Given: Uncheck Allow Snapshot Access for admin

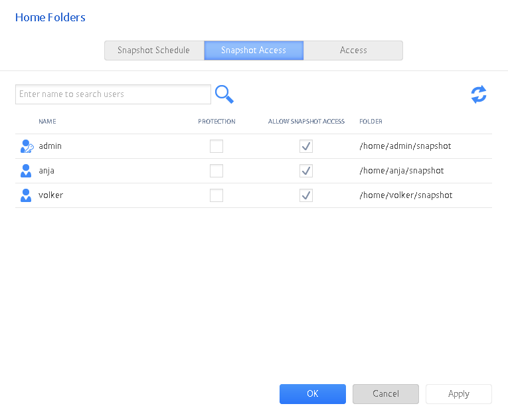Looking at the screenshot, I should pos(306,146).
